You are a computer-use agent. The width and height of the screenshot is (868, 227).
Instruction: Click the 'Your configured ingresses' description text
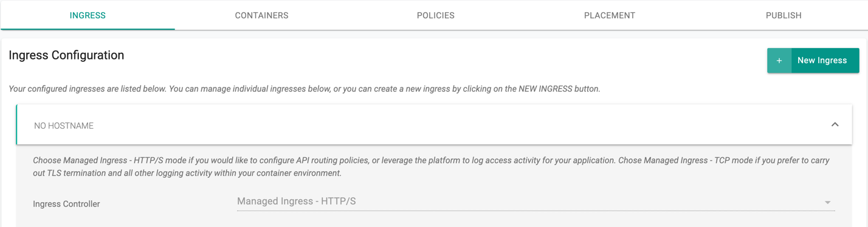305,89
